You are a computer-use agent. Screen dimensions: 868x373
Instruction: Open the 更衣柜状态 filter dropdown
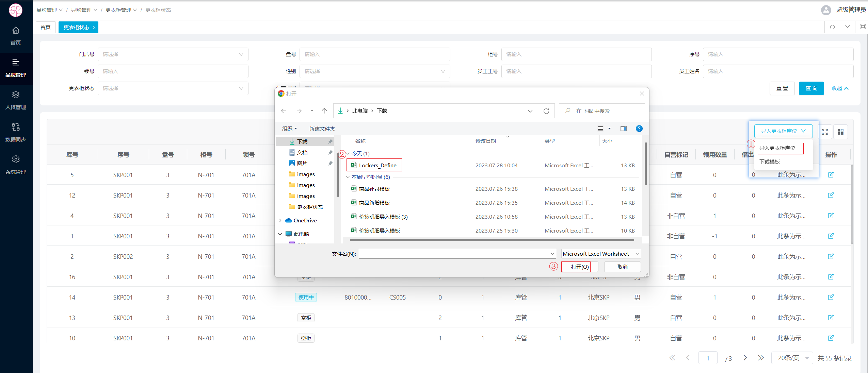(173, 88)
